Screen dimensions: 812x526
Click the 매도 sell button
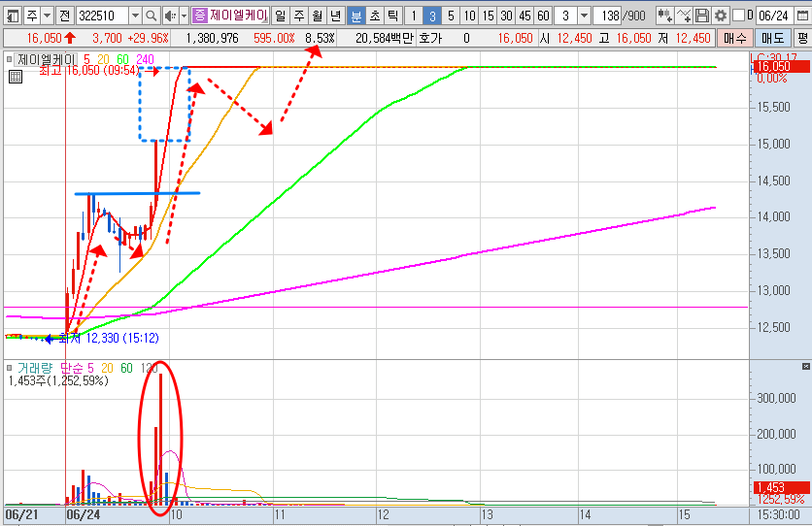[x=772, y=38]
